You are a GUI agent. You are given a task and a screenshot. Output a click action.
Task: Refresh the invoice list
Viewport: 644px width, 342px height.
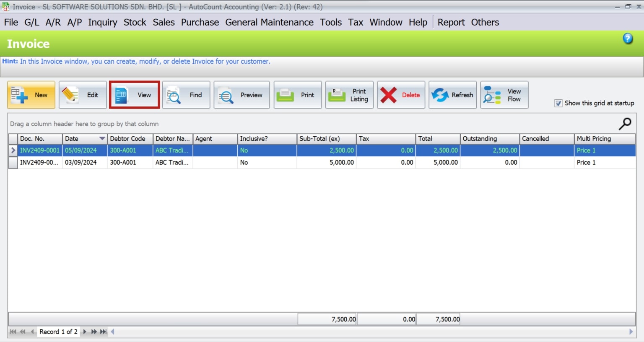tap(453, 95)
